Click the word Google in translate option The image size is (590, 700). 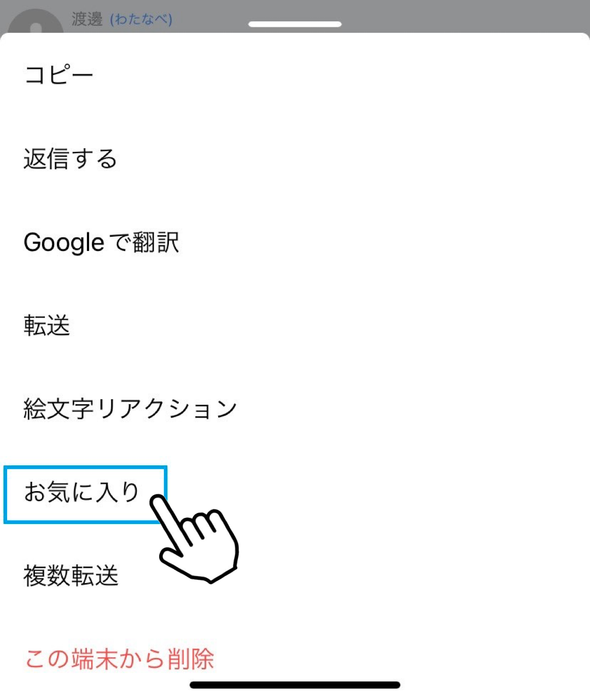pos(64,242)
